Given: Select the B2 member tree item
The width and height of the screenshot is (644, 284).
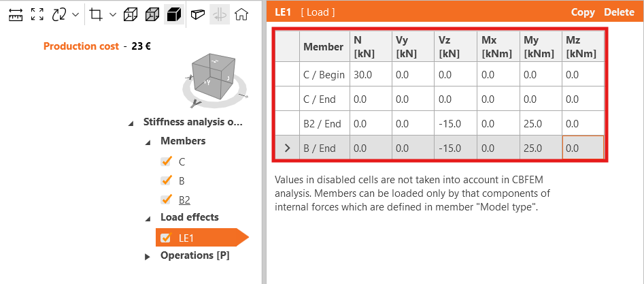Looking at the screenshot, I should (184, 200).
